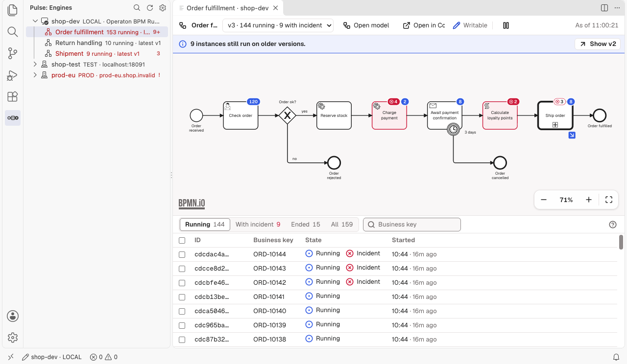The image size is (627, 364).
Task: Check the row for ORD-10140
Action: tap(182, 311)
